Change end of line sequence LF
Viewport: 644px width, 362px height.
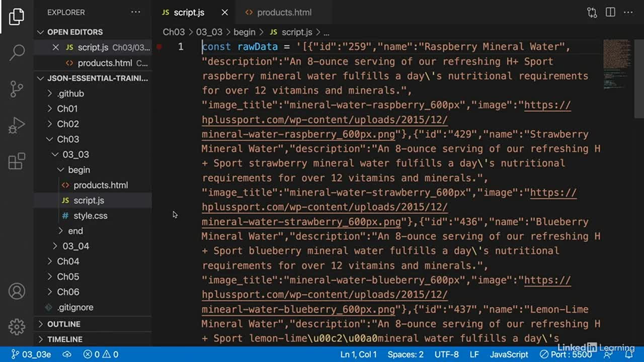point(474,354)
